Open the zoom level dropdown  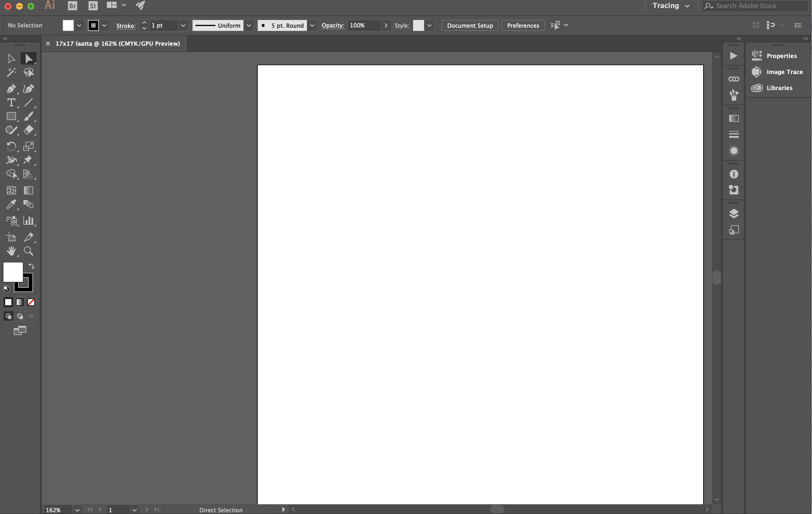point(77,510)
